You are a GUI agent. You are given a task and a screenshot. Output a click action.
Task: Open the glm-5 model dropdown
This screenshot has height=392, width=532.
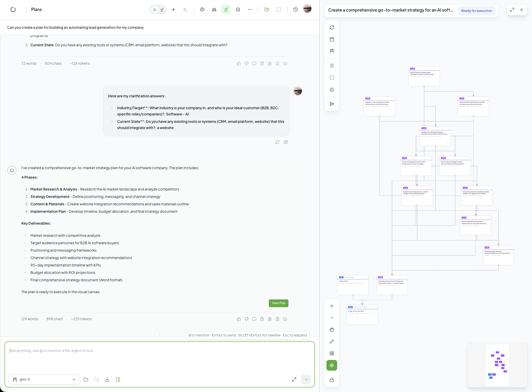(x=44, y=380)
